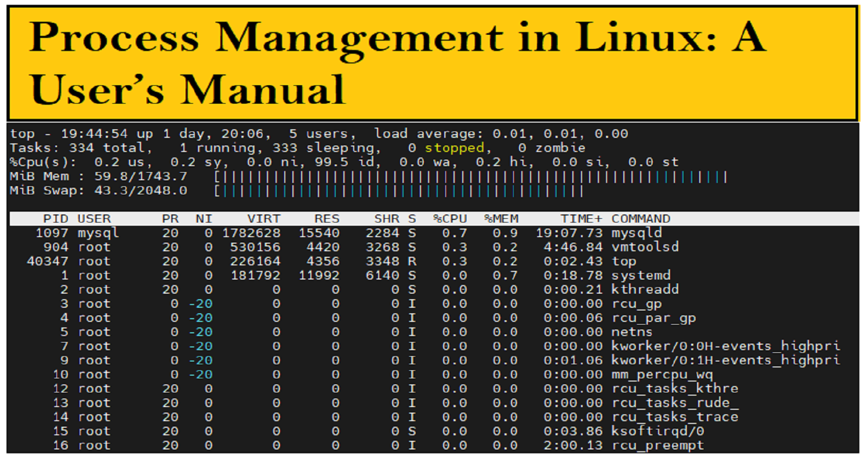Click the MiB Mem usage bar

tap(471, 176)
